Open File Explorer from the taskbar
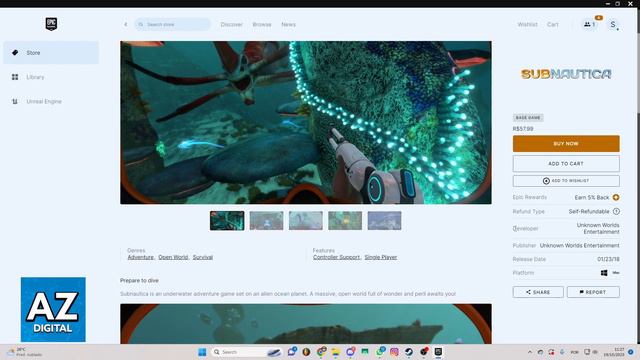This screenshot has height=360, width=640. click(336, 352)
